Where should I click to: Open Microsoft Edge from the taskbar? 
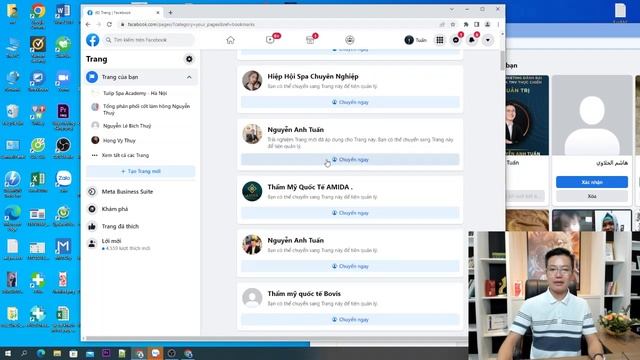41,353
